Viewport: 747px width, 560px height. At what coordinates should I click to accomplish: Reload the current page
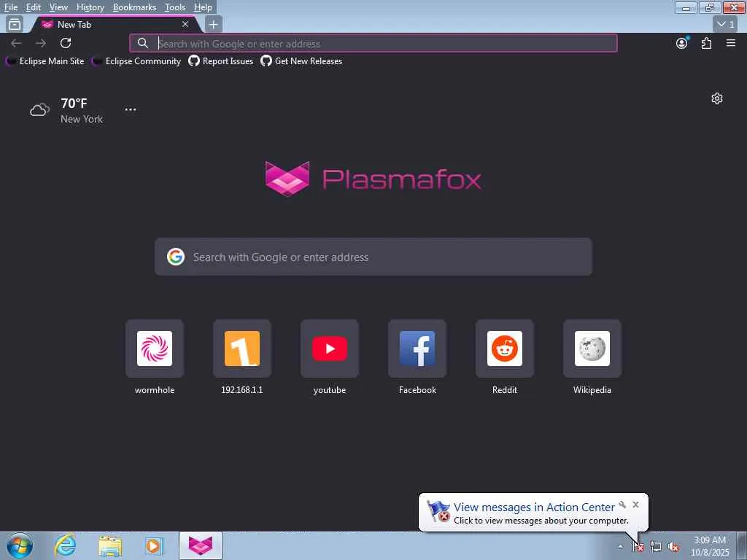pos(66,43)
